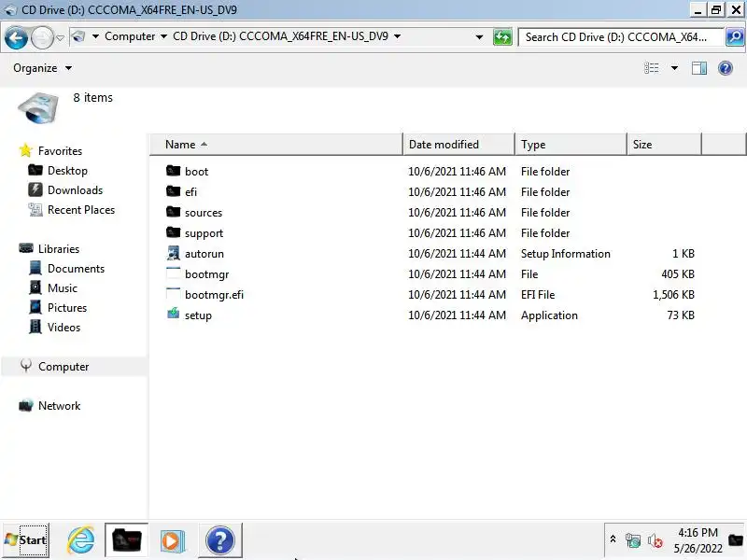
Task: Open Help taskbar button
Action: click(220, 540)
